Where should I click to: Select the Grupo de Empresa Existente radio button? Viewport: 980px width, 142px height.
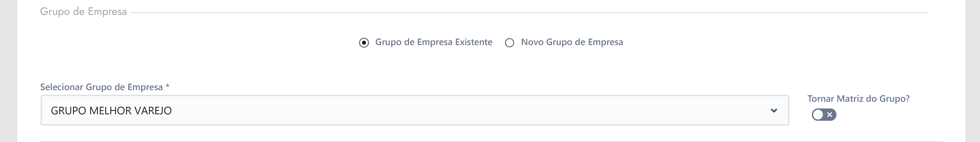coord(364,43)
